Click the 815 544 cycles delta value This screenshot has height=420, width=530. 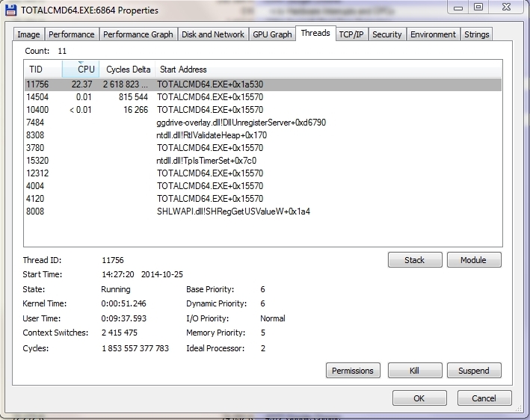pos(133,97)
